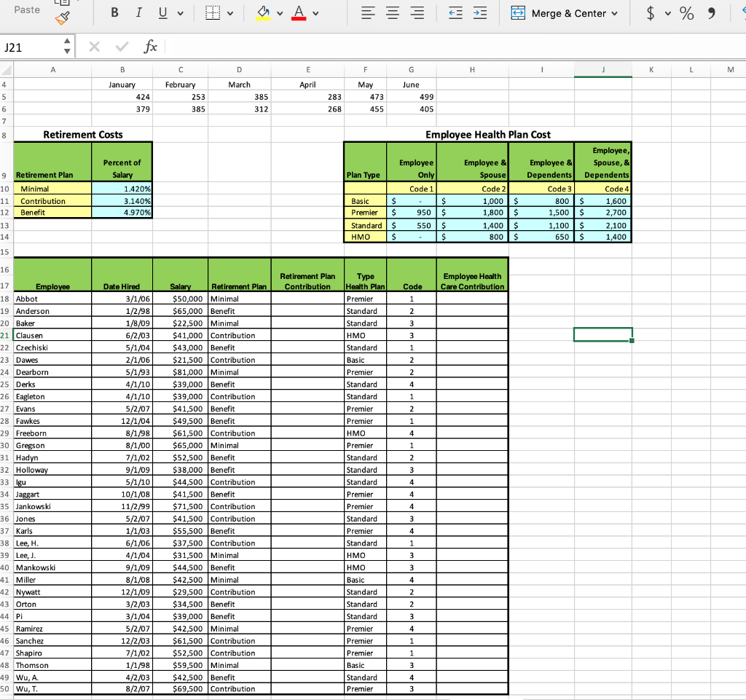Toggle Italic formatting
This screenshot has height=700, width=746.
138,13
